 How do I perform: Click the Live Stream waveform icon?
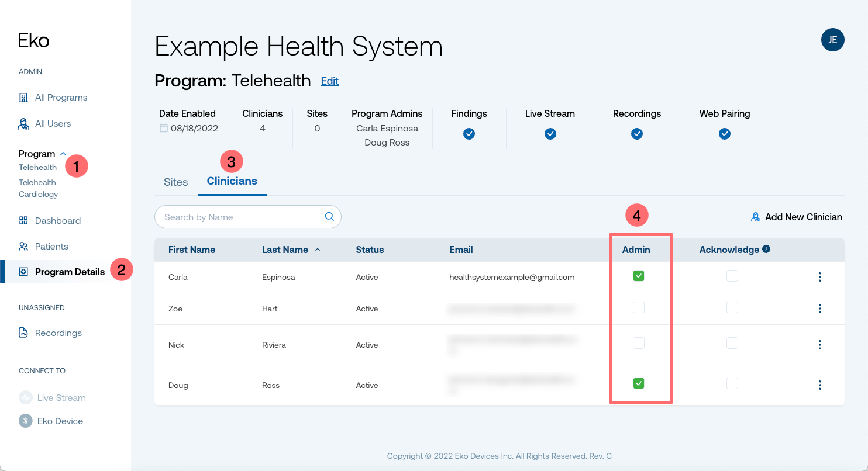coord(26,398)
